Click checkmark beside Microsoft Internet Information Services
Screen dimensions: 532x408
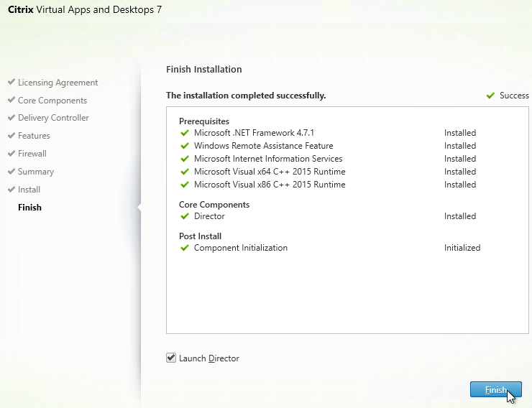[185, 159]
